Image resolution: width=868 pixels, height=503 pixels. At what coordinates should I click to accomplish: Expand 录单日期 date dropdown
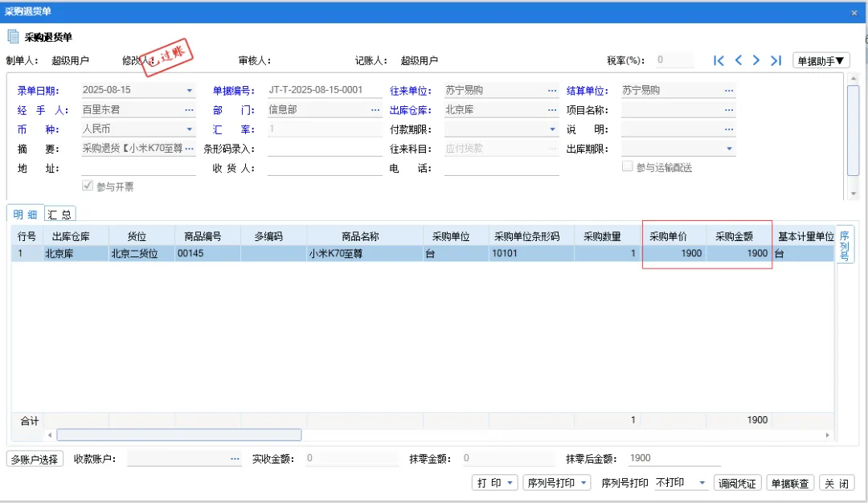[190, 91]
